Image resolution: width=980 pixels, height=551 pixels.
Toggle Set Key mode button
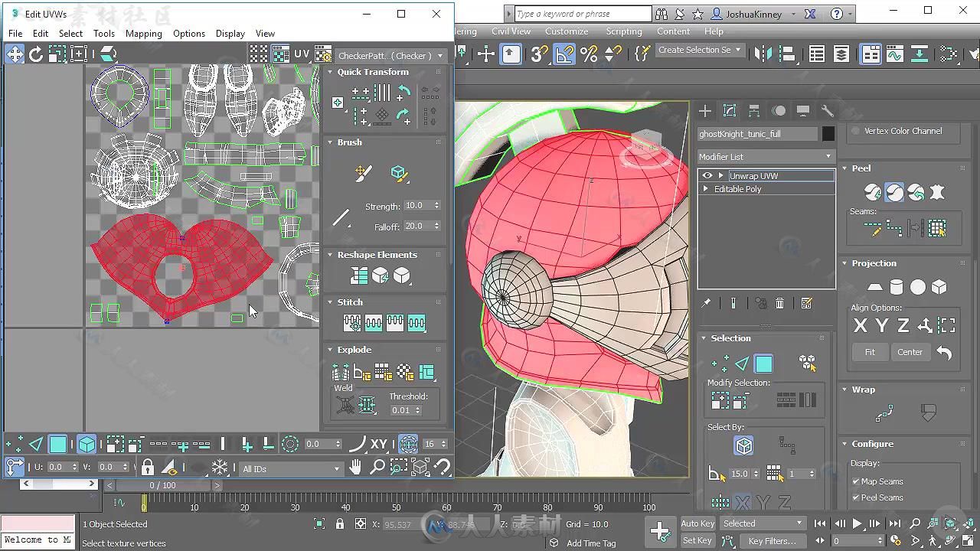tap(697, 540)
